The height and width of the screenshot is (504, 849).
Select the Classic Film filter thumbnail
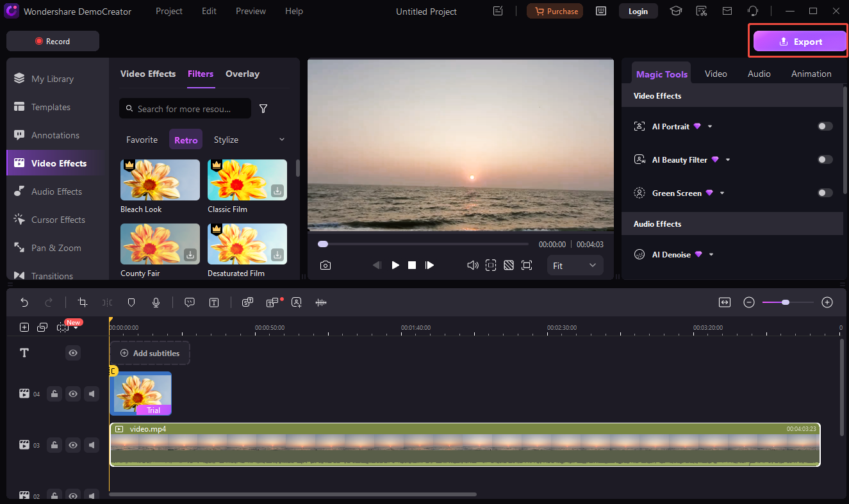coord(247,180)
